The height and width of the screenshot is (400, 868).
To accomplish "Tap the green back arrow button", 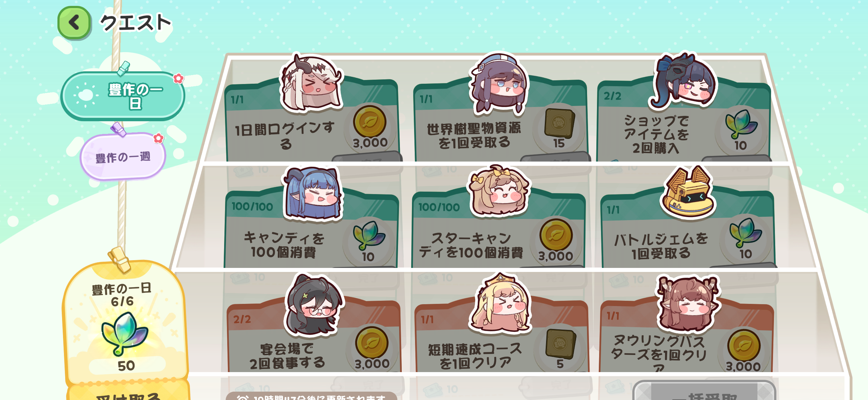I will pos(74,23).
